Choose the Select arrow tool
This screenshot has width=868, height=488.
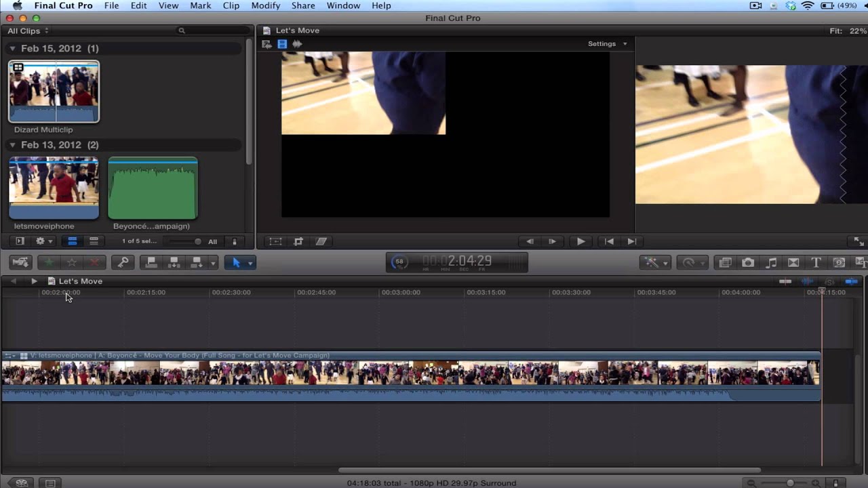pos(236,262)
